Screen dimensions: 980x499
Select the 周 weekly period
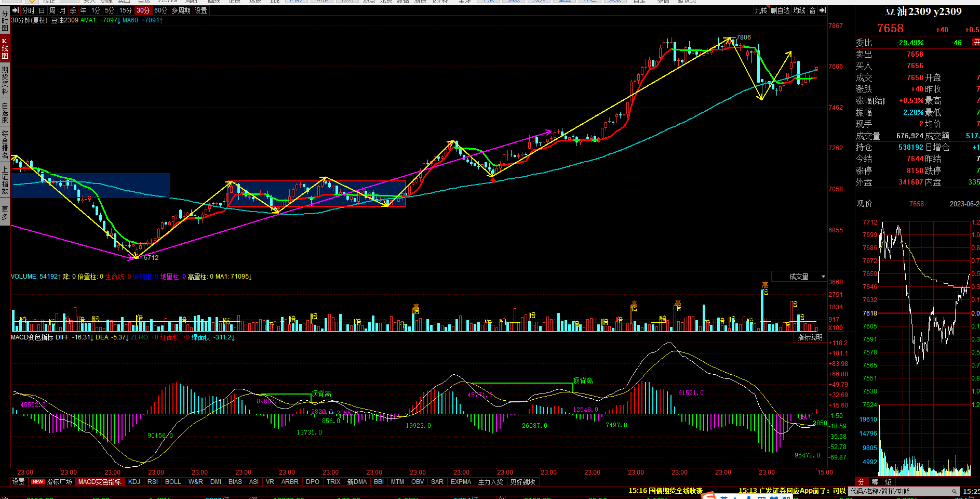tap(52, 10)
